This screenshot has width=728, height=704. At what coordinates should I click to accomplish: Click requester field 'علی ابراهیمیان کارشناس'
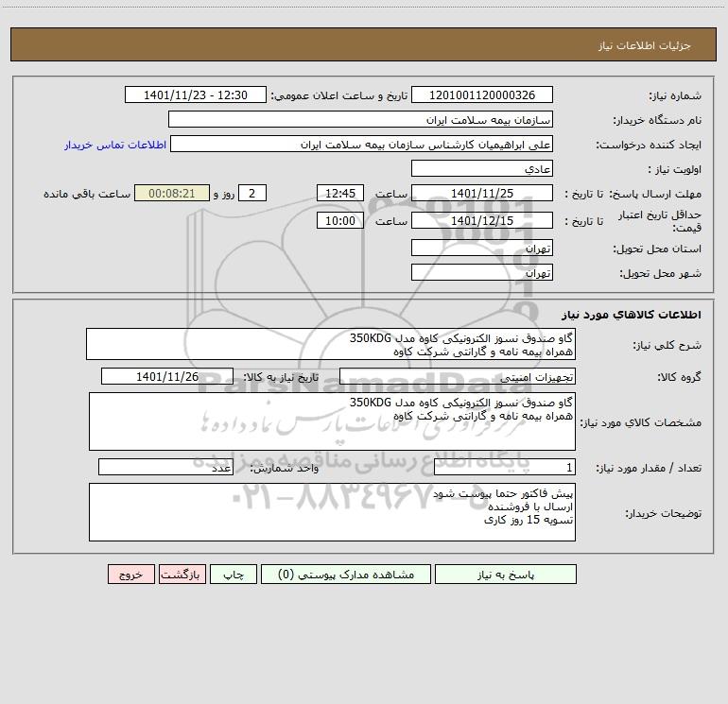[x=361, y=144]
